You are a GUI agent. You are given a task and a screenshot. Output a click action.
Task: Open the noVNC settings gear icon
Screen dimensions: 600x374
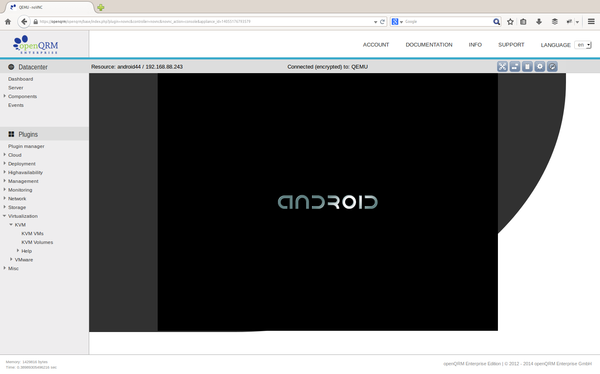pyautogui.click(x=540, y=67)
